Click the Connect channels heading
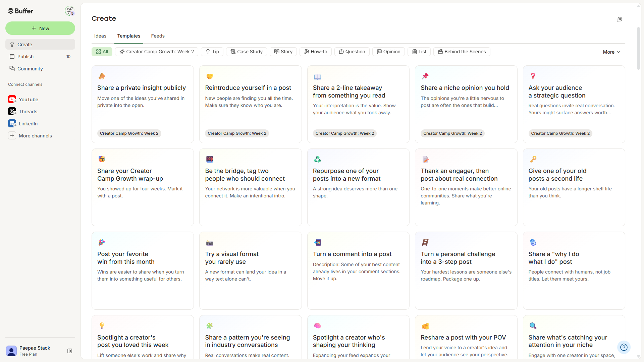 point(25,84)
